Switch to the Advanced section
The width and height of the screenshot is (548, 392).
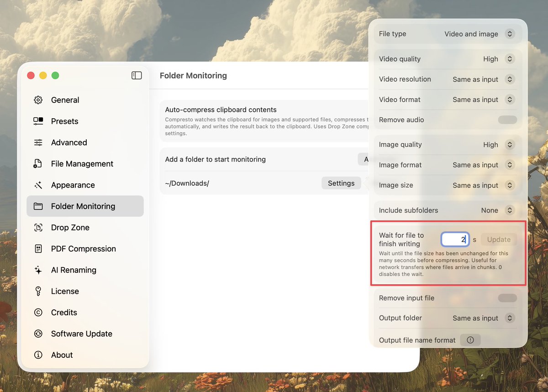click(x=85, y=142)
